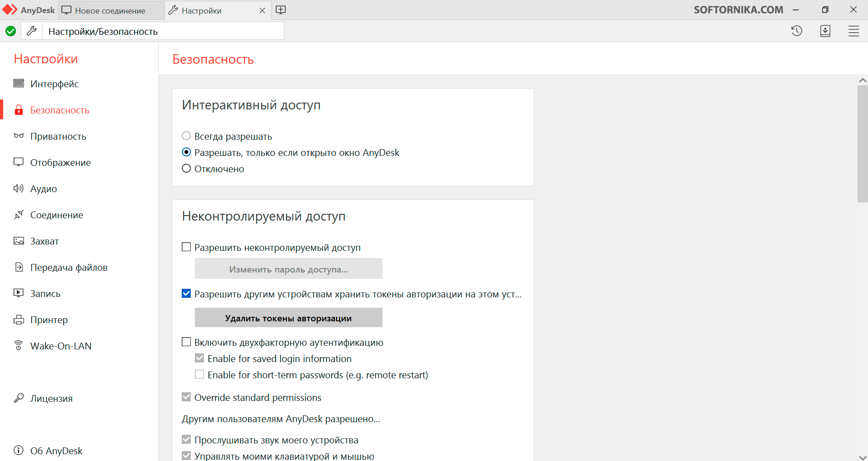
Task: Open the new tab plus icon
Action: (281, 10)
